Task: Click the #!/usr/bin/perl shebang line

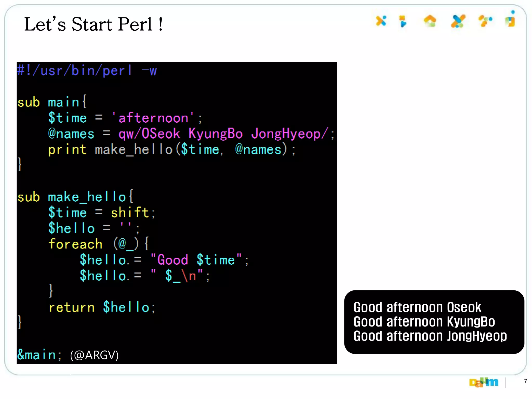Action: [87, 71]
